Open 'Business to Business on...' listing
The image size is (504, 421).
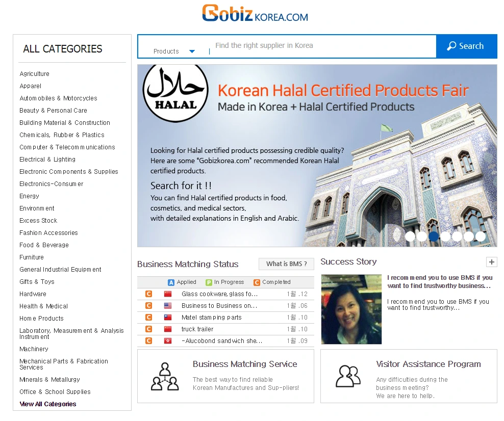click(219, 306)
